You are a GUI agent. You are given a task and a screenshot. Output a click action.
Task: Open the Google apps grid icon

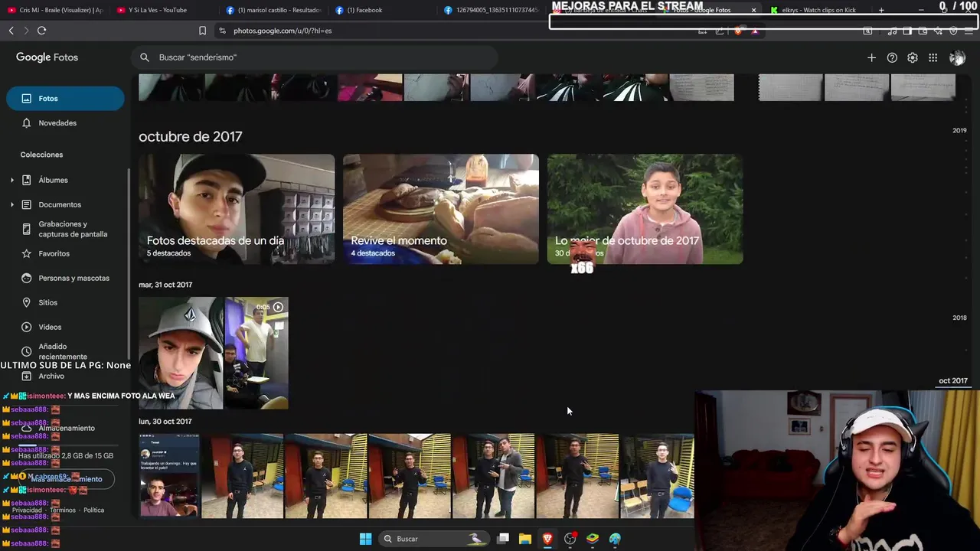(x=933, y=57)
